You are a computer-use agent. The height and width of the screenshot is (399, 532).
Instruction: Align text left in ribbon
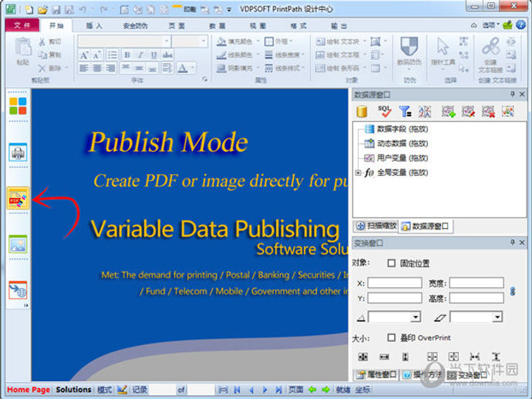pyautogui.click(x=84, y=68)
